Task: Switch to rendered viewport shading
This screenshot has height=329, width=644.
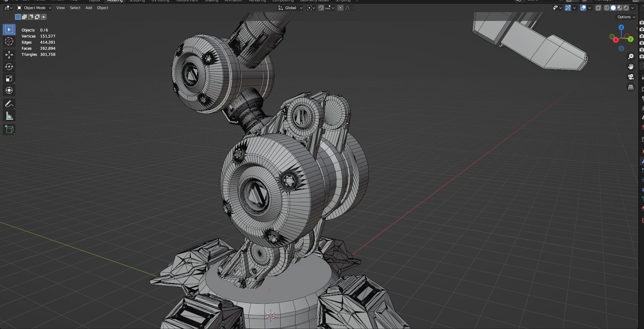Action: click(626, 8)
